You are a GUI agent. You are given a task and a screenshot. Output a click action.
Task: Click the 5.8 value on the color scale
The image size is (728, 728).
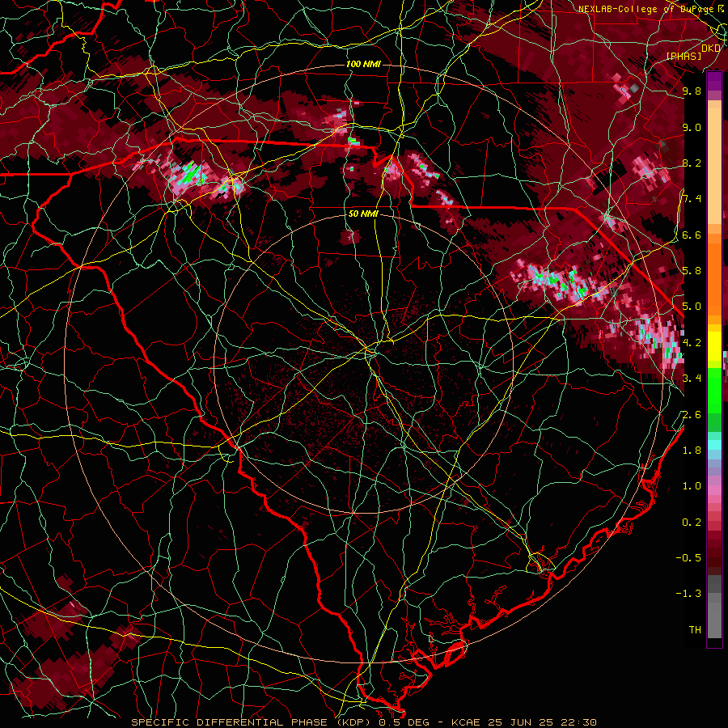pyautogui.click(x=692, y=271)
